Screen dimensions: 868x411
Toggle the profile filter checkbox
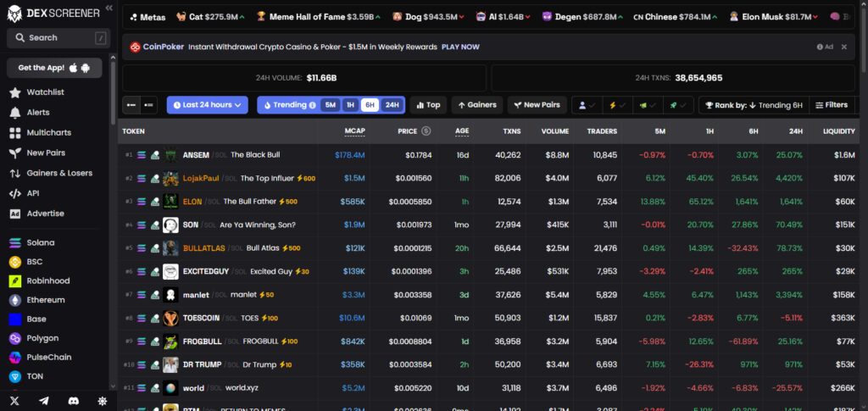[587, 104]
